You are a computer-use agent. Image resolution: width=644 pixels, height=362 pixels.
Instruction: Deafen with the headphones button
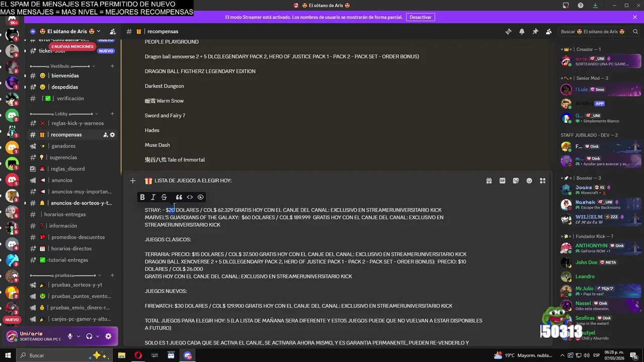point(89,336)
